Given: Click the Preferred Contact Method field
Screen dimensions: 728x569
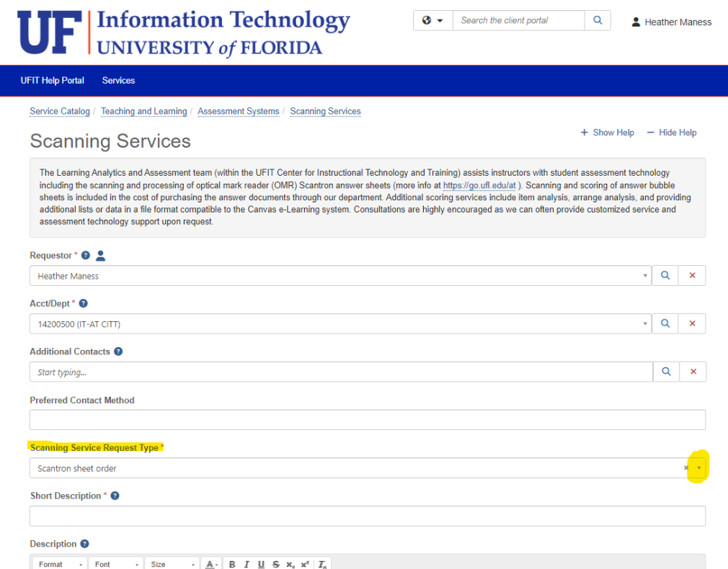Looking at the screenshot, I should click(368, 420).
